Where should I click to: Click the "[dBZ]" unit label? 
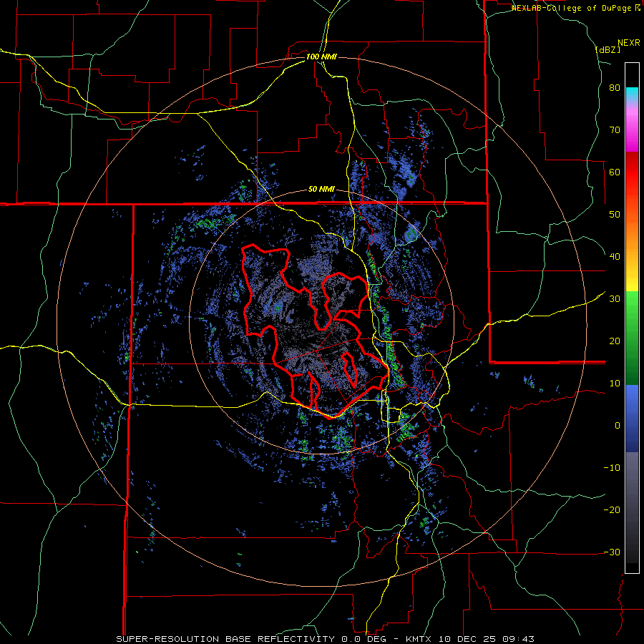click(608, 50)
